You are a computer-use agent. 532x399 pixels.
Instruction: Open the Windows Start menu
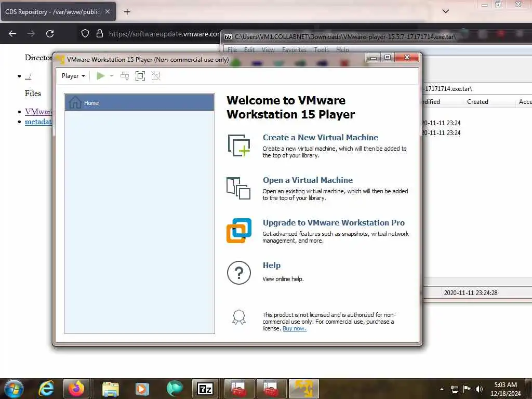pyautogui.click(x=14, y=389)
